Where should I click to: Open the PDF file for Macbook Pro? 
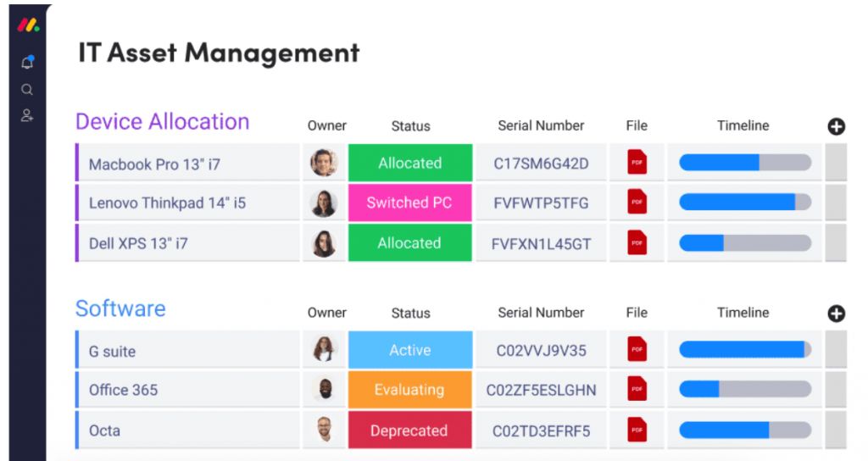click(x=637, y=163)
